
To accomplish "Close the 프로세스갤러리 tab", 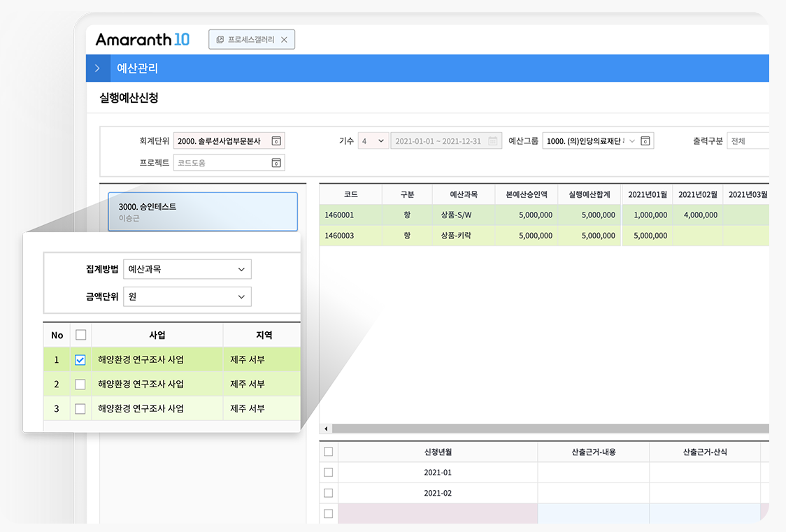I will pyautogui.click(x=284, y=40).
